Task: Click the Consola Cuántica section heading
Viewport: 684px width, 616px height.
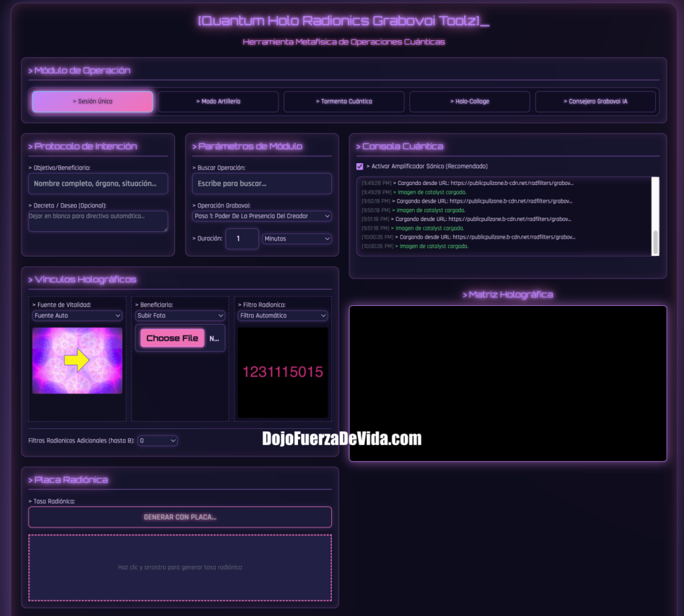Action: (399, 146)
